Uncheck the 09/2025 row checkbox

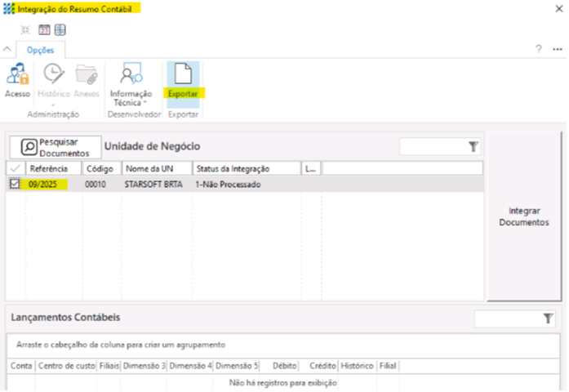(x=15, y=185)
